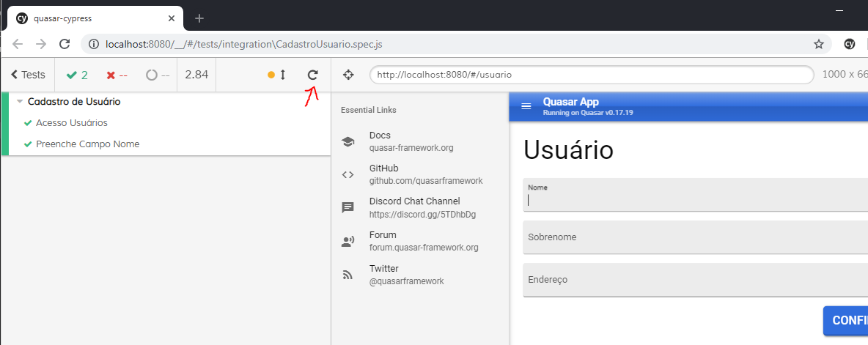Image resolution: width=868 pixels, height=345 pixels.
Task: Reload the browser page
Action: [64, 44]
